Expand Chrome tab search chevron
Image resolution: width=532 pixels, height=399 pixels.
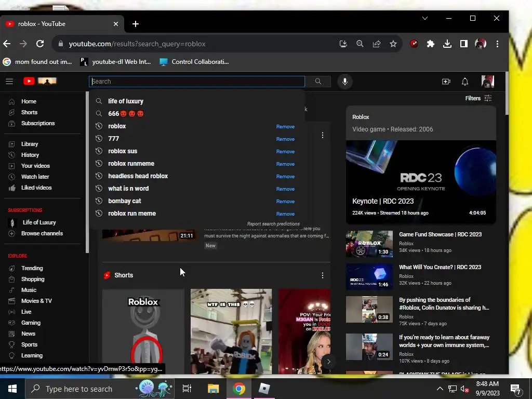(425, 18)
